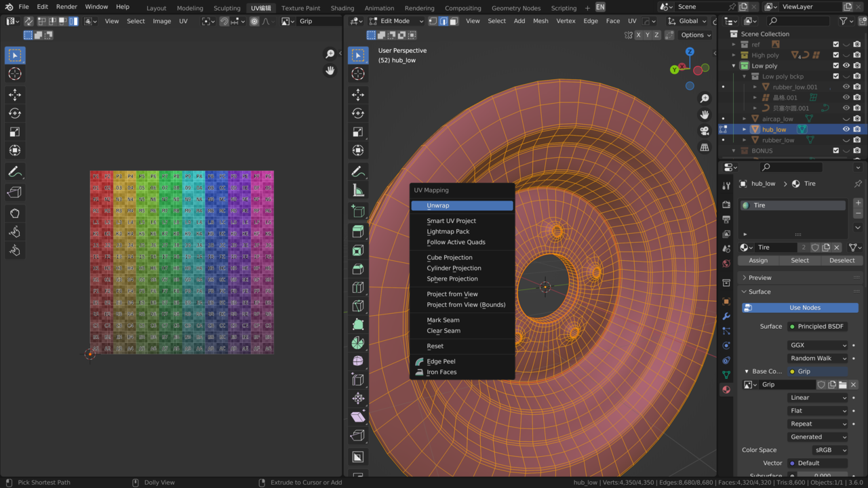Viewport: 868px width, 488px height.
Task: Select the Pinch tool in UV editor
Action: point(15,251)
